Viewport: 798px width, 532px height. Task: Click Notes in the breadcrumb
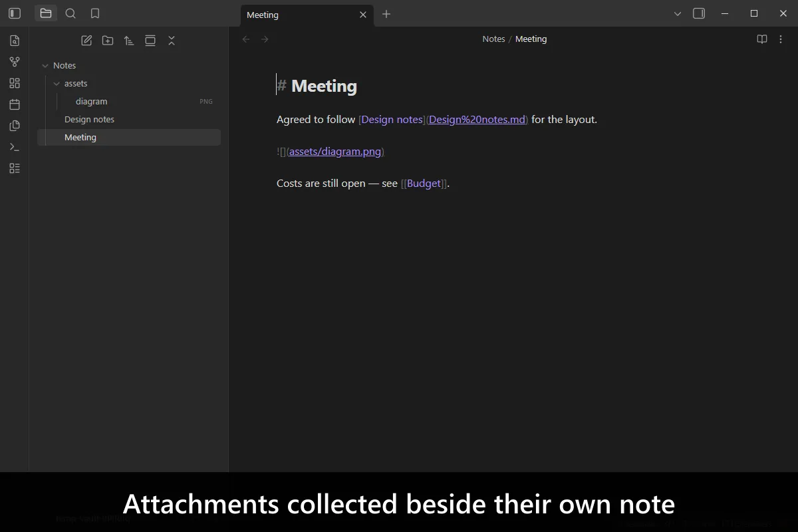pos(493,39)
